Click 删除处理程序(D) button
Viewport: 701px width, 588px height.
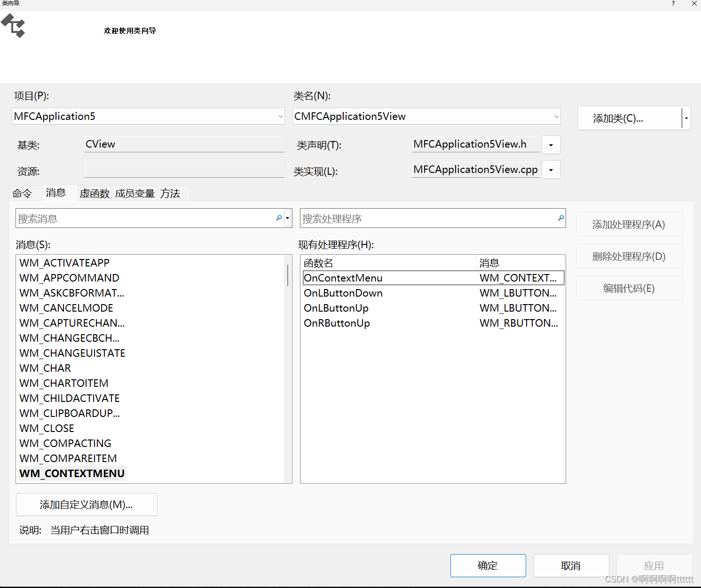[629, 256]
